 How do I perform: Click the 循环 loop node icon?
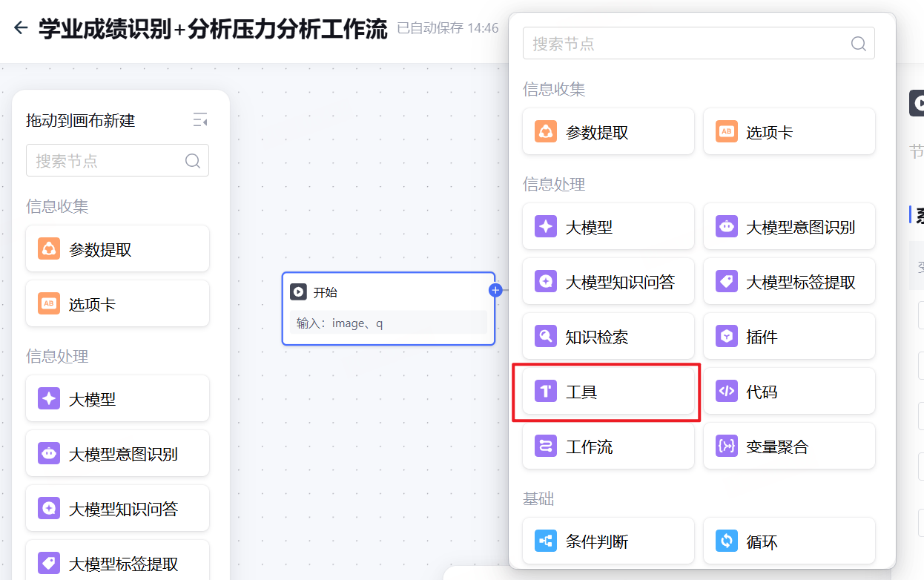click(726, 541)
